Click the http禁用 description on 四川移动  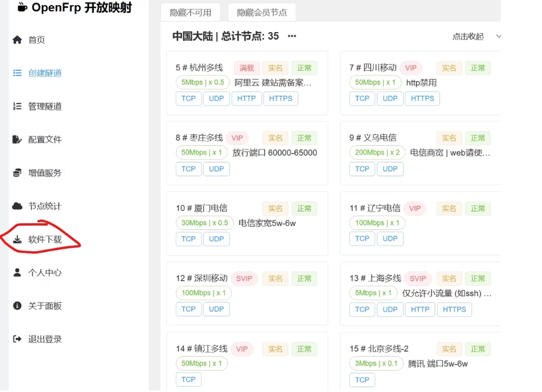pos(422,83)
